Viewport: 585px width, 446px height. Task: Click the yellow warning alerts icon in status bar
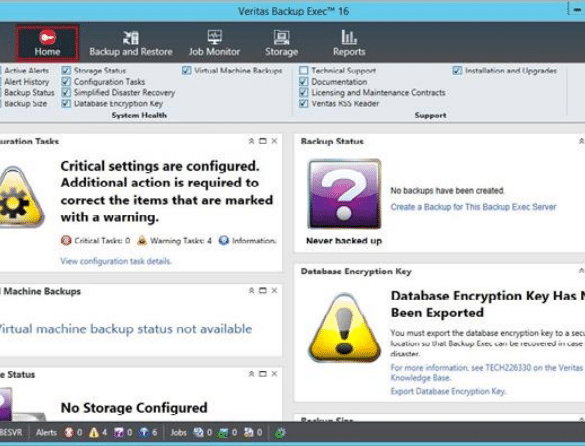point(94,432)
